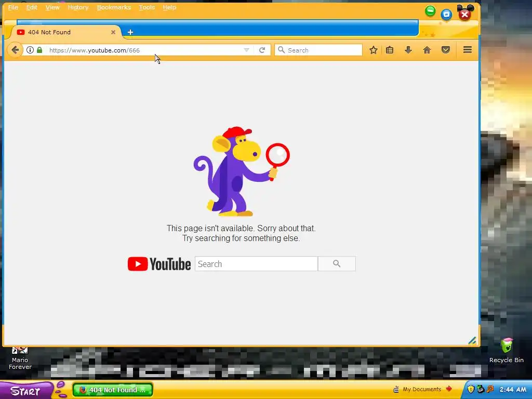Image resolution: width=532 pixels, height=399 pixels.
Task: Open the View menu
Action: [52, 7]
